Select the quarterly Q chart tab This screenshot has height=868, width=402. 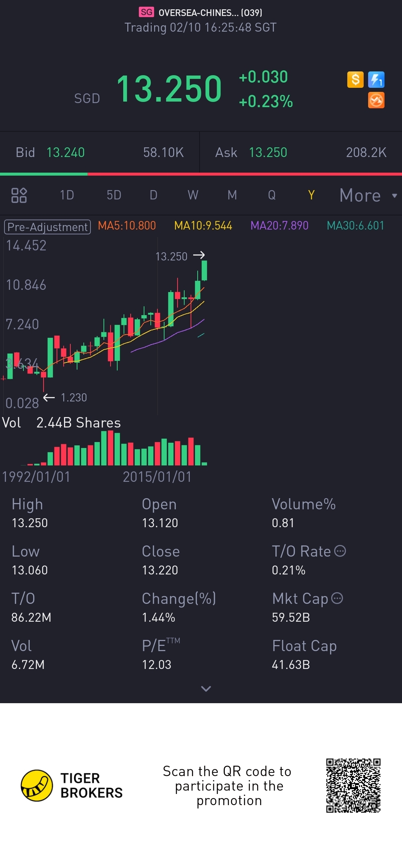[272, 195]
